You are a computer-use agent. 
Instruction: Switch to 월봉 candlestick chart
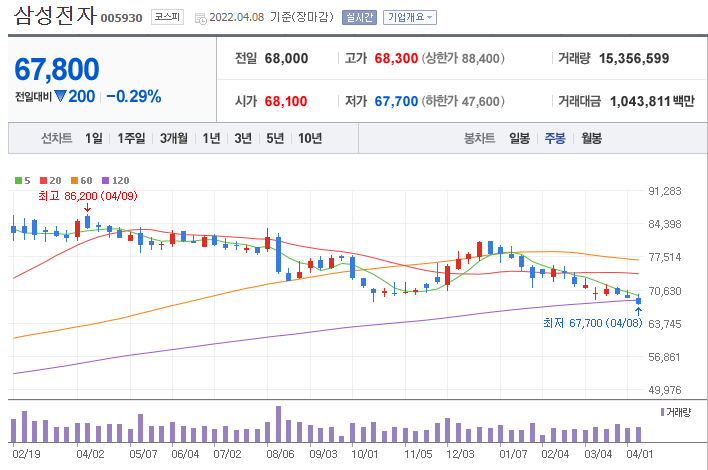(x=592, y=138)
